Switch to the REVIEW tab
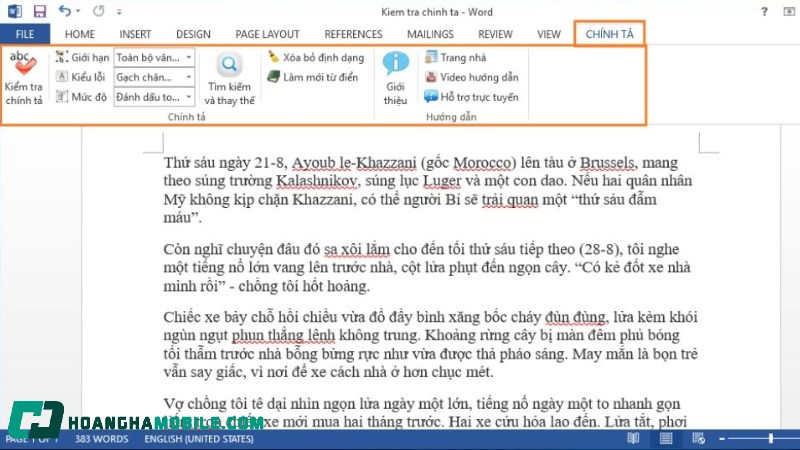Viewport: 800px width, 450px height. (495, 34)
